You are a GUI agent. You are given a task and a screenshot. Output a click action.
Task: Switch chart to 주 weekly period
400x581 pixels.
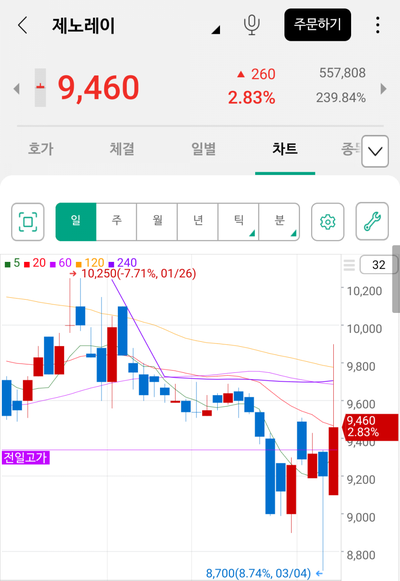pyautogui.click(x=116, y=222)
